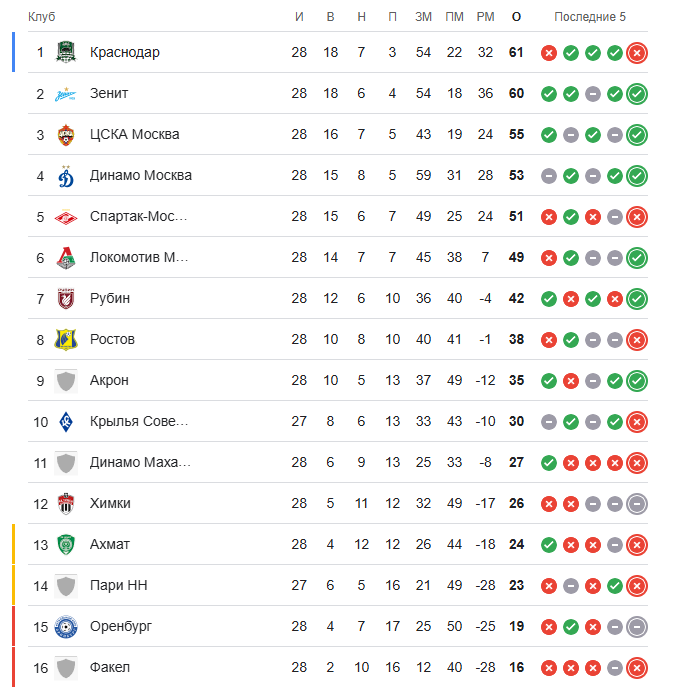Click the Акрон placeholder shield icon

pos(66,381)
